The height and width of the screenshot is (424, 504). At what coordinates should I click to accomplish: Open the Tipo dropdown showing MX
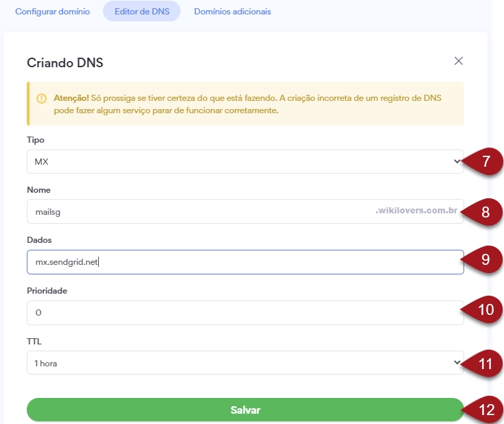(x=245, y=161)
